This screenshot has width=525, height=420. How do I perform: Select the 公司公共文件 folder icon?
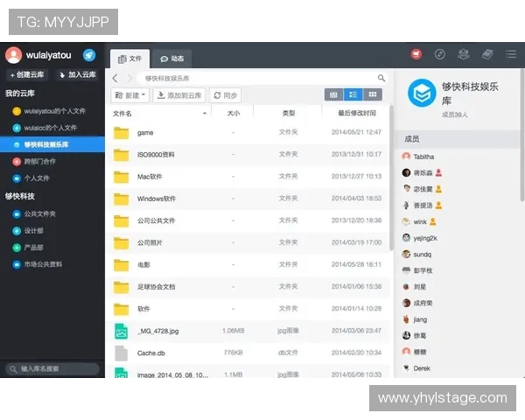tap(121, 220)
